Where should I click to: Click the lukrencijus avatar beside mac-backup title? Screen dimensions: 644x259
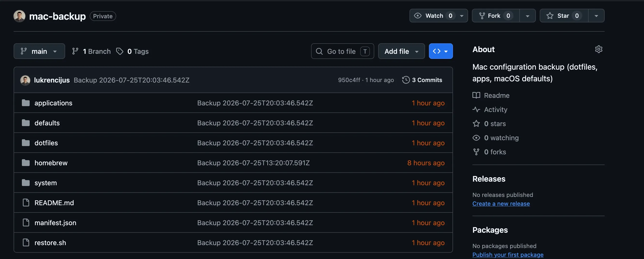(19, 16)
